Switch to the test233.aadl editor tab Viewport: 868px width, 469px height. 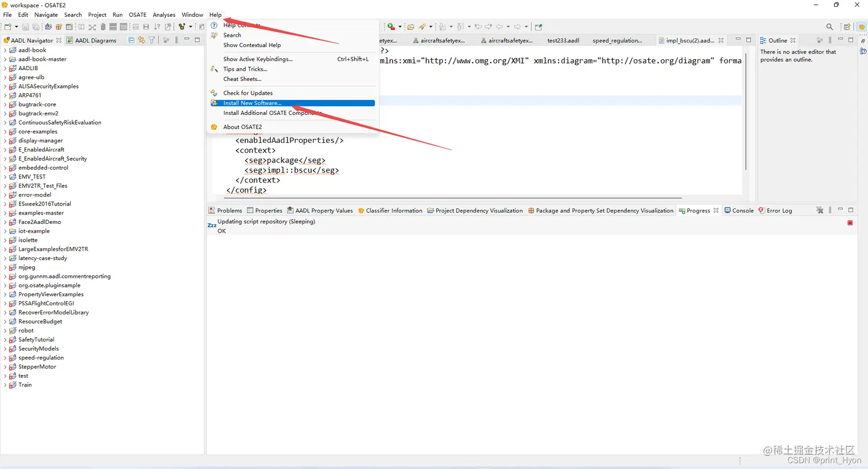coord(563,40)
